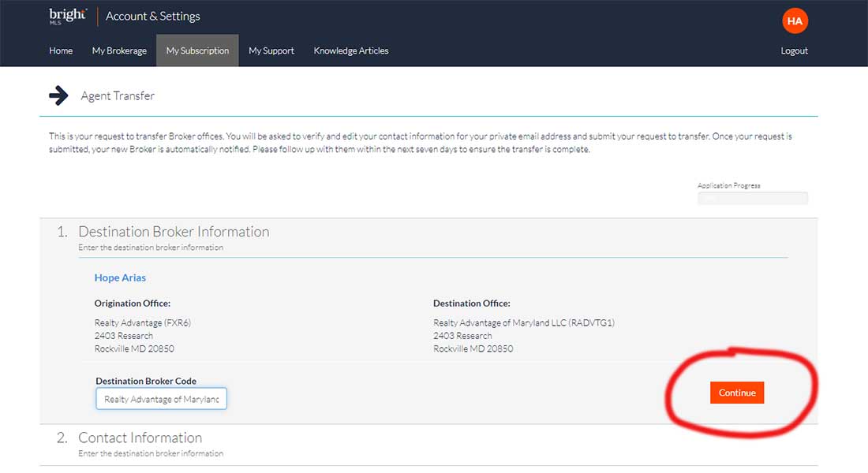The width and height of the screenshot is (868, 473).
Task: Click the Logout link
Action: point(795,51)
